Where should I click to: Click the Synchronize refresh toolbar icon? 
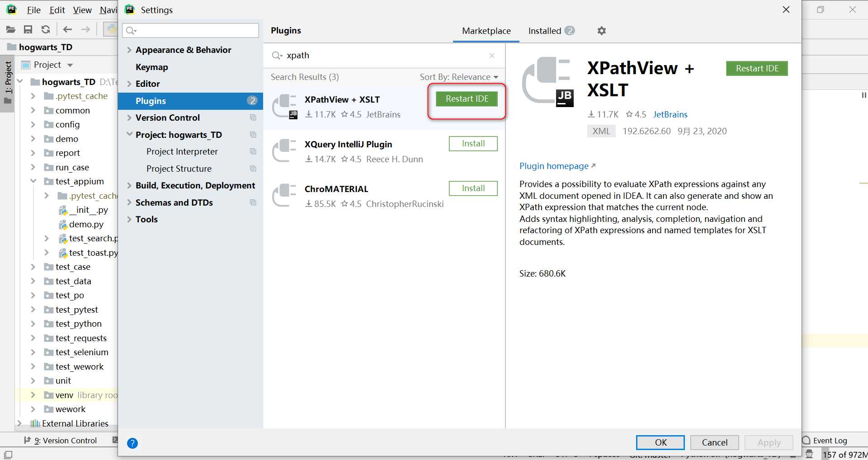46,30
